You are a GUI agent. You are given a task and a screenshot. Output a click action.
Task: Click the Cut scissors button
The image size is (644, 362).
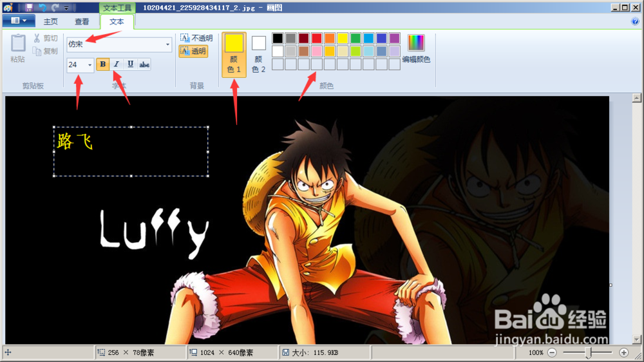46,38
